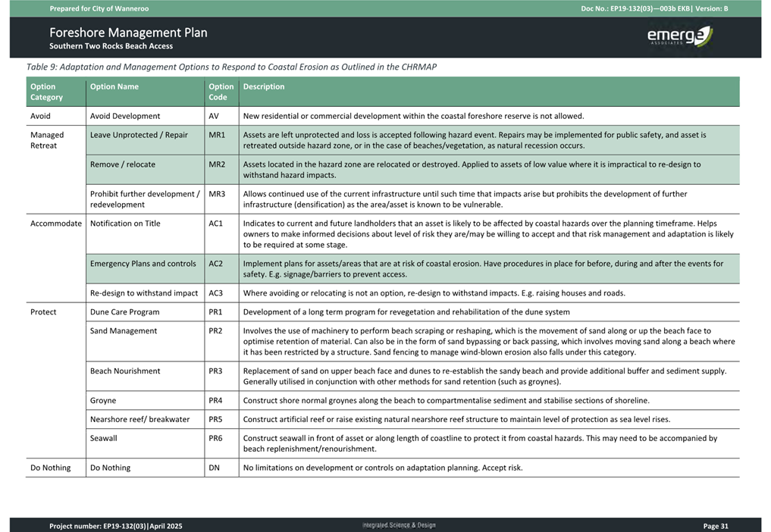Click the description 'No limitations on development or controls'
This screenshot has width=771, height=532.
pos(383,468)
